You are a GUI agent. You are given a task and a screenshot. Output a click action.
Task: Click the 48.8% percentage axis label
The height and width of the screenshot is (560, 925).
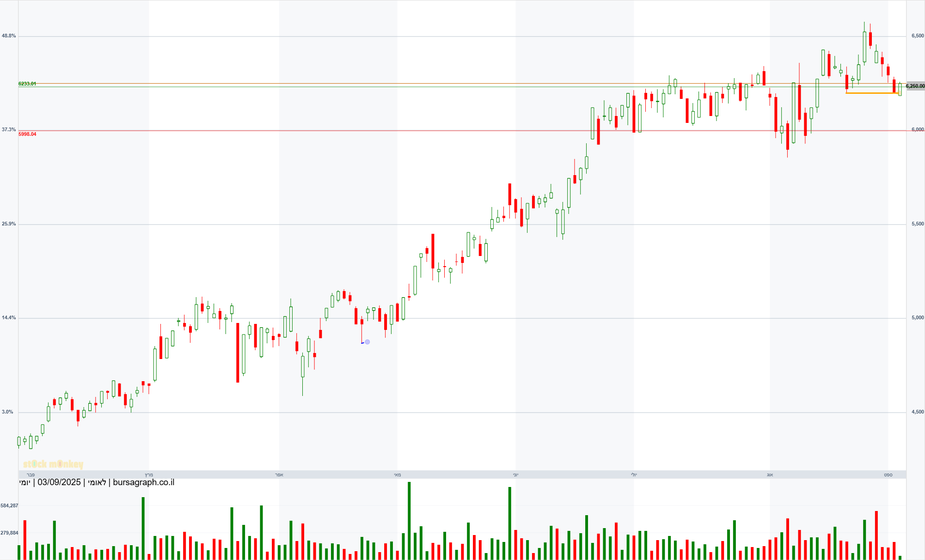click(9, 36)
